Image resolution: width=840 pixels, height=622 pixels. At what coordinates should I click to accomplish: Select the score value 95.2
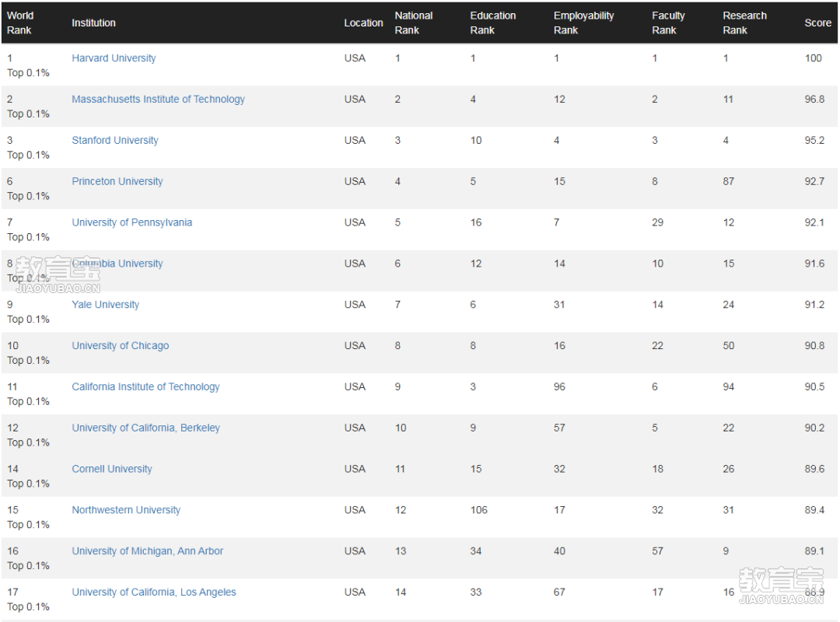pos(814,141)
